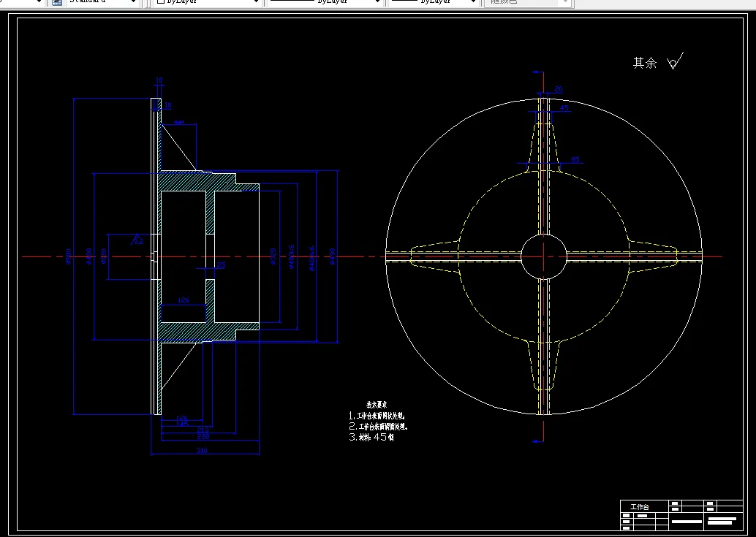Select the '126' inner cavity dimension
The image size is (756, 537).
[x=184, y=300]
